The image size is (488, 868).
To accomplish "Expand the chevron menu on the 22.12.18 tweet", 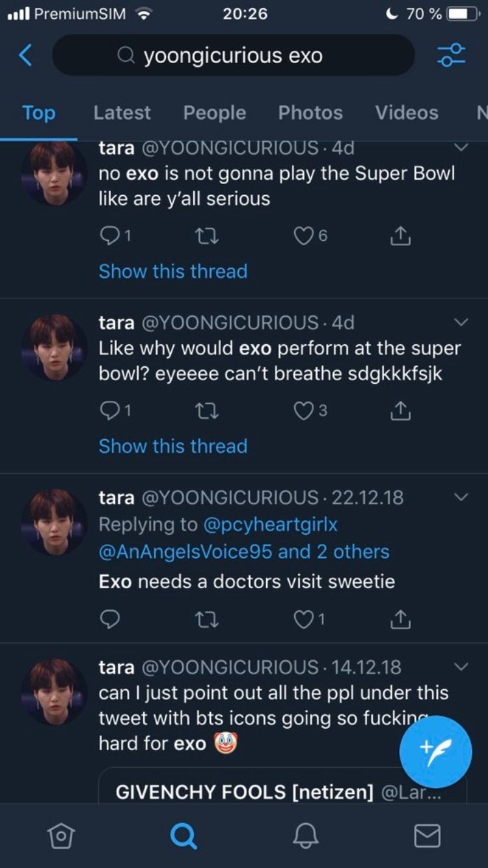I will pyautogui.click(x=461, y=497).
